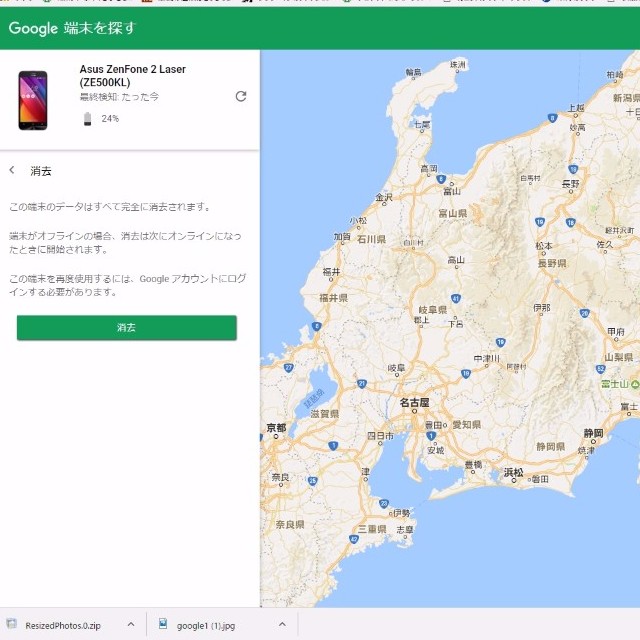
Task: Refresh the device location status
Action: [241, 96]
